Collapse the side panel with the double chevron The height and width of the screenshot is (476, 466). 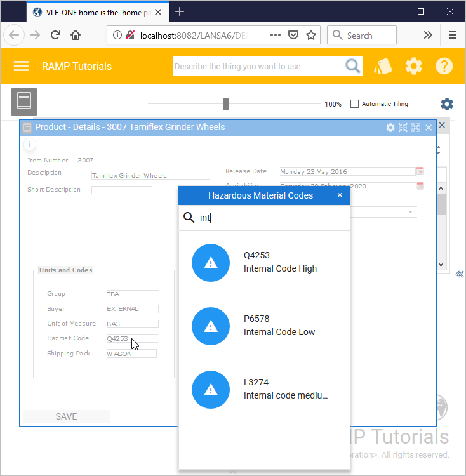tap(459, 274)
